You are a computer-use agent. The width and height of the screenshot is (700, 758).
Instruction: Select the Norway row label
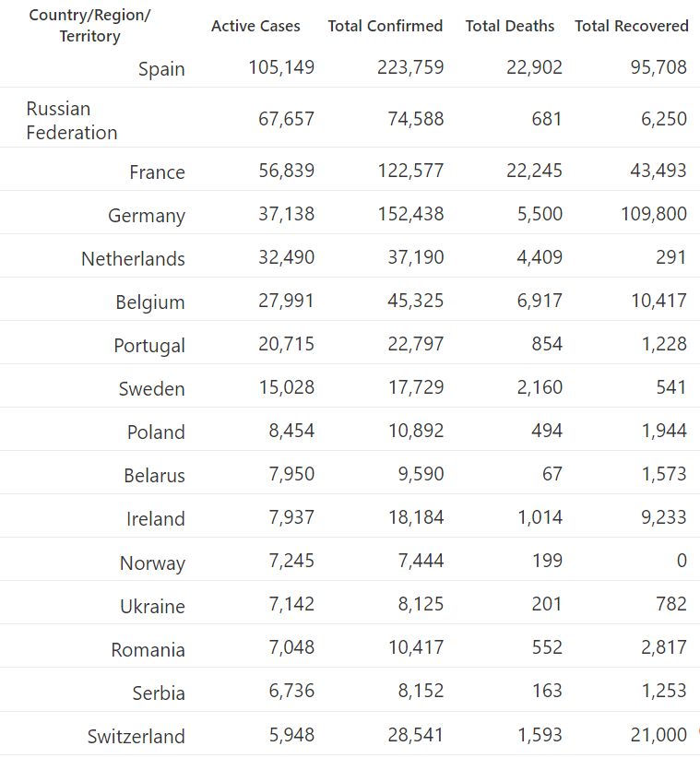152,563
